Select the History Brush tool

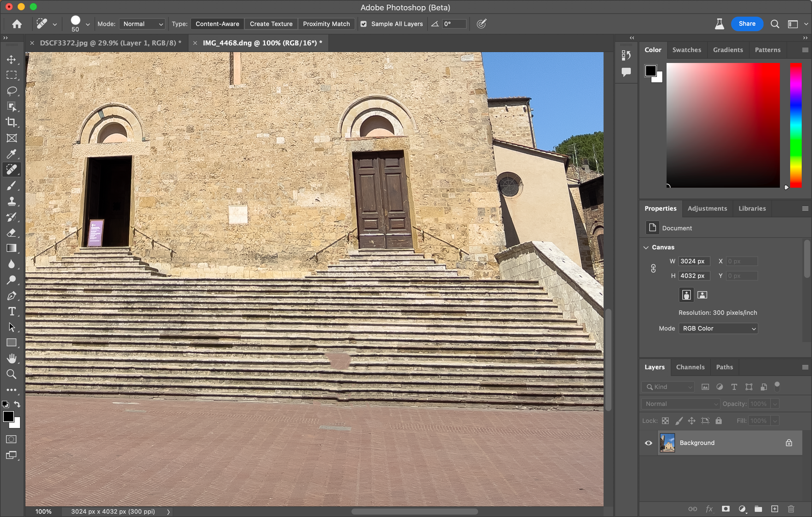(12, 217)
